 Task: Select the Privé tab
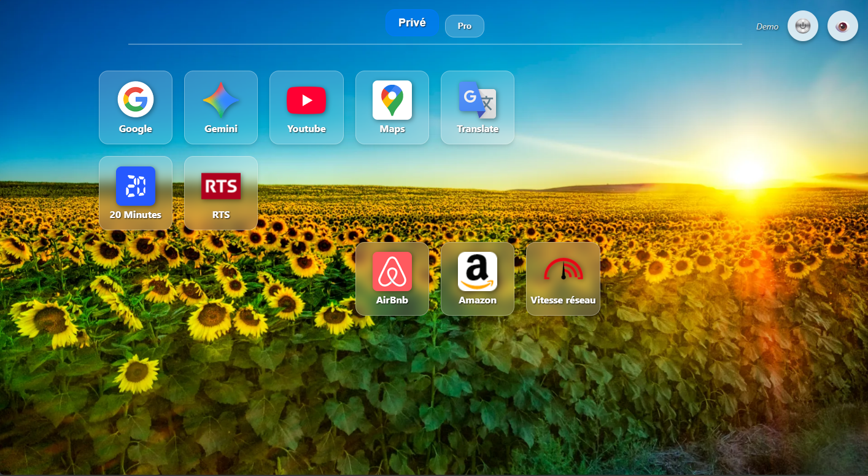[412, 23]
